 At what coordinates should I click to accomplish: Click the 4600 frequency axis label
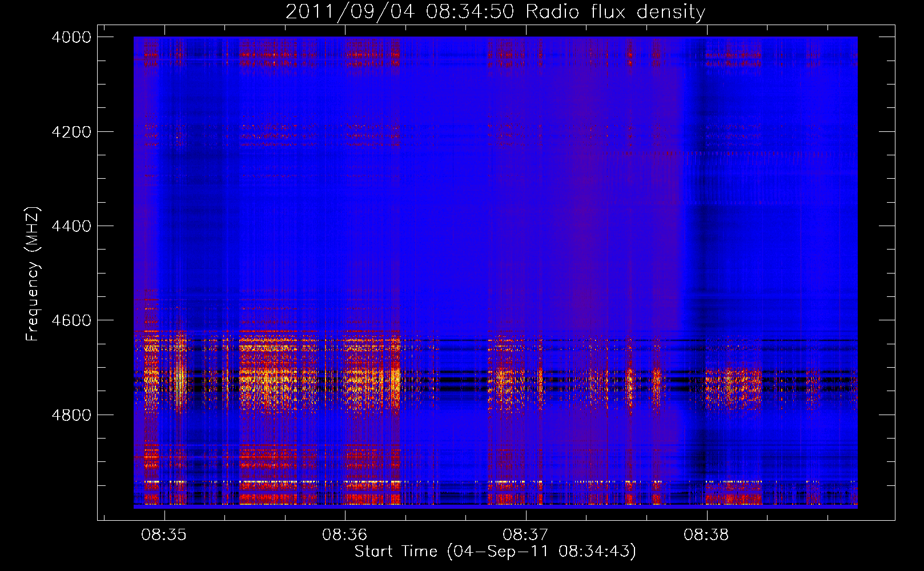71,320
